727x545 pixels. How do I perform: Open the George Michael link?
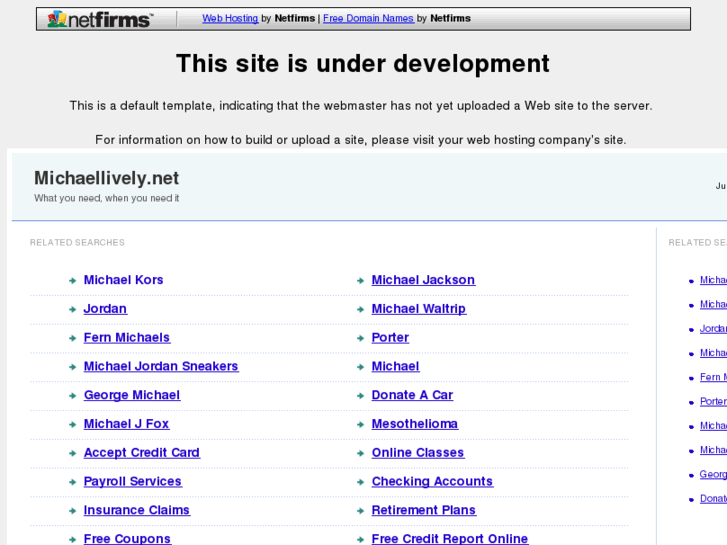pyautogui.click(x=132, y=395)
